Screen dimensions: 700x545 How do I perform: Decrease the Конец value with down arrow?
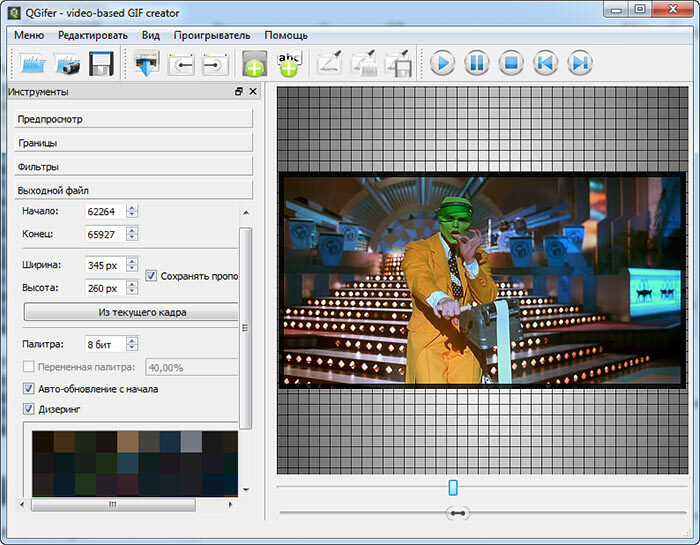pyautogui.click(x=132, y=237)
